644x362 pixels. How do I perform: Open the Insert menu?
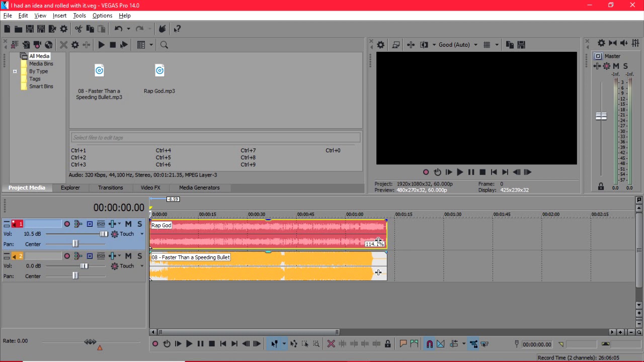59,16
